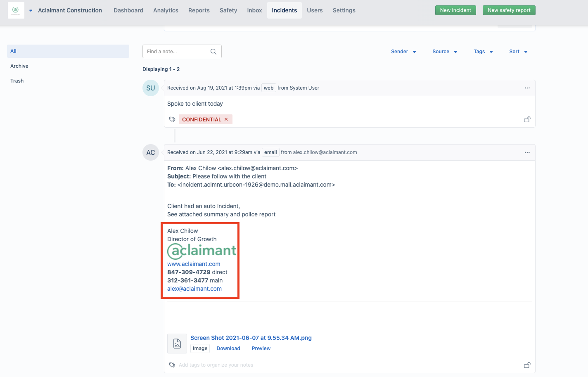
Task: Click the tag icon beside CONFIDENTIAL
Action: (x=172, y=119)
